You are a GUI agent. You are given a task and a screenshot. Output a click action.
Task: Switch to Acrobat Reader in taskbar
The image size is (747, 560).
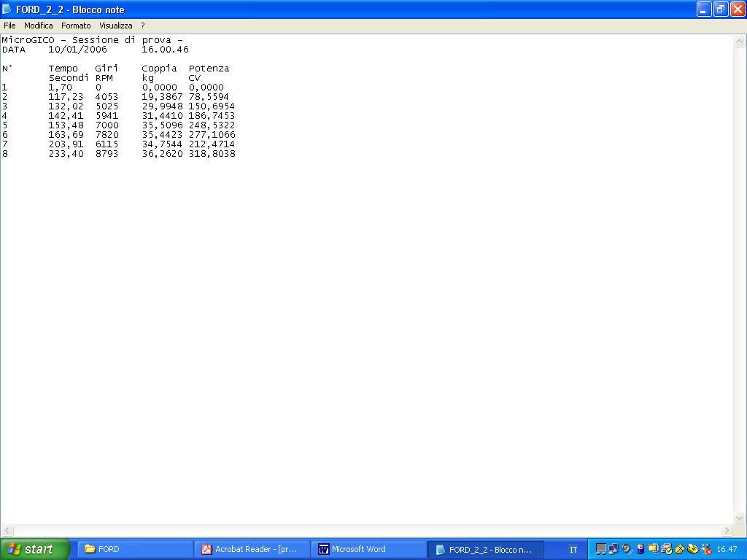click(x=252, y=549)
